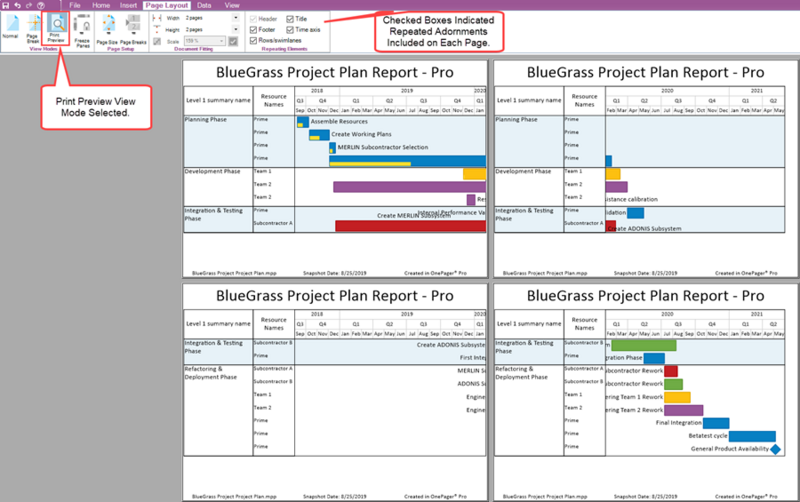
Task: Open the Data ribbon tab
Action: coord(204,5)
